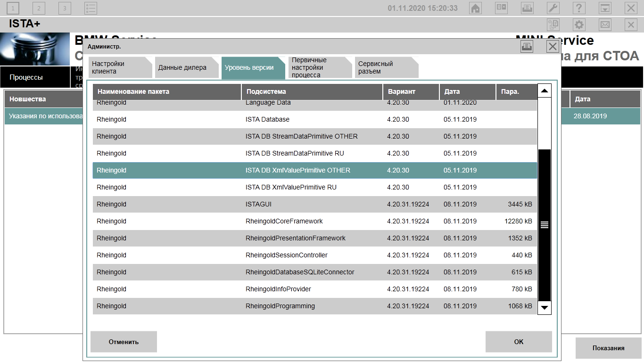Click the Language Data row
This screenshot has width=644, height=362.
point(315,105)
